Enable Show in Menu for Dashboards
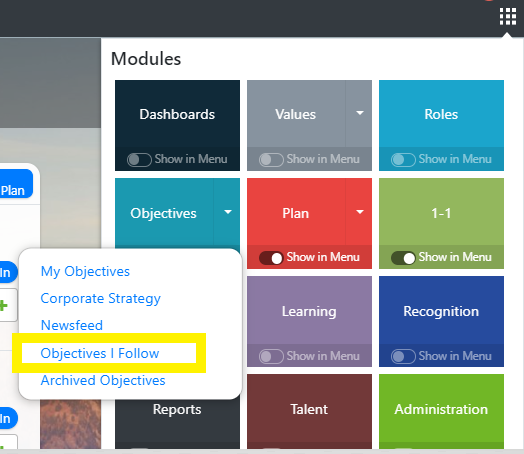This screenshot has width=524, height=454. 139,159
